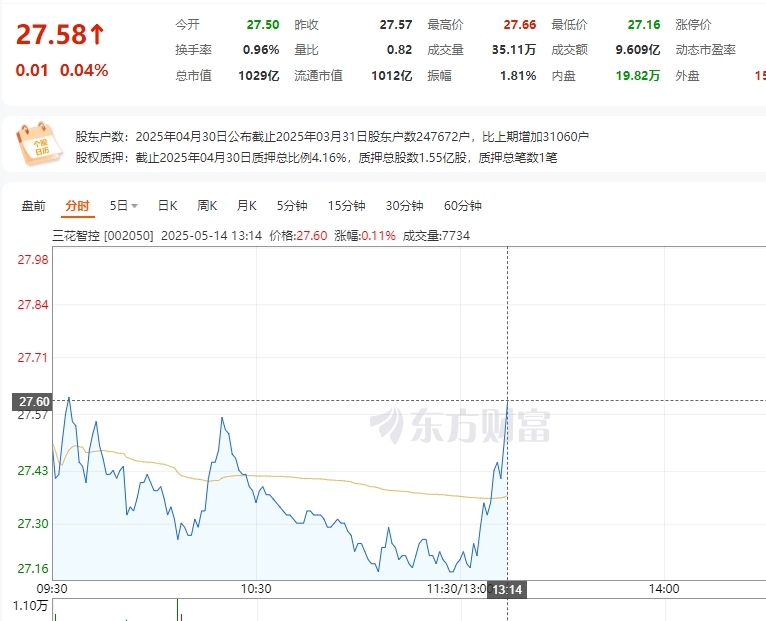Click the 总市值 value 1029亿
The image size is (766, 621).
pyautogui.click(x=258, y=76)
